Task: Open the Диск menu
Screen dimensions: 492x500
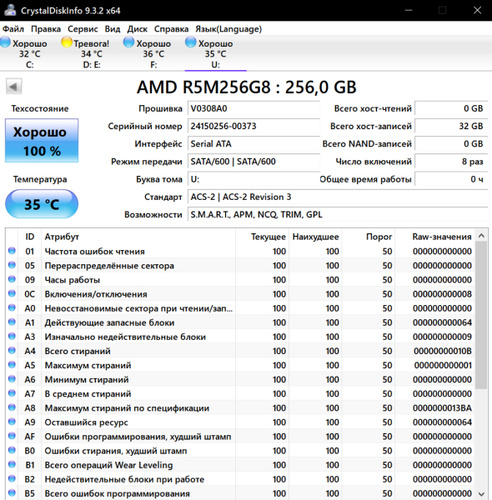Action: click(x=137, y=29)
